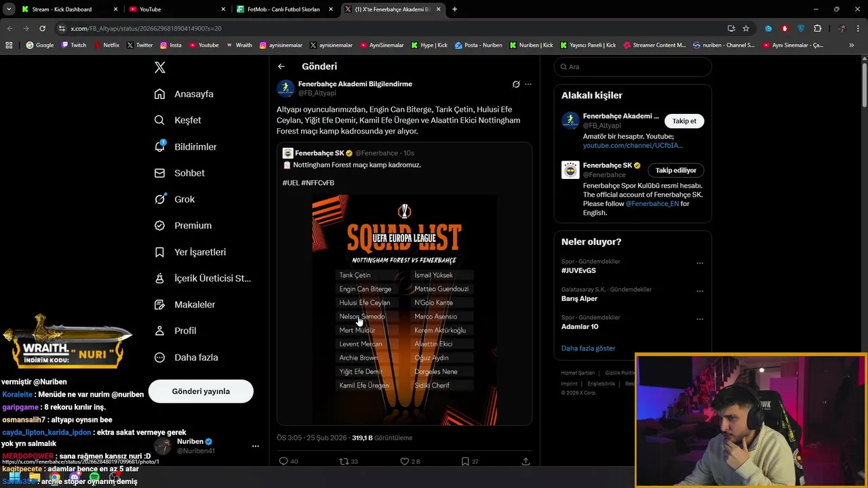The height and width of the screenshot is (488, 868).
Task: Open Twitch bookmark
Action: pos(74,45)
